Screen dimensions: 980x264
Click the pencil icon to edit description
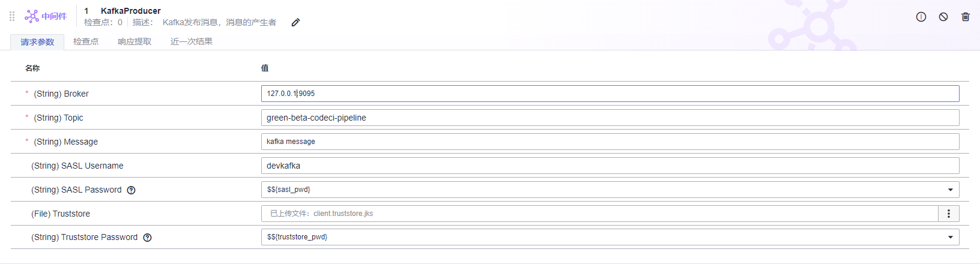coord(295,23)
